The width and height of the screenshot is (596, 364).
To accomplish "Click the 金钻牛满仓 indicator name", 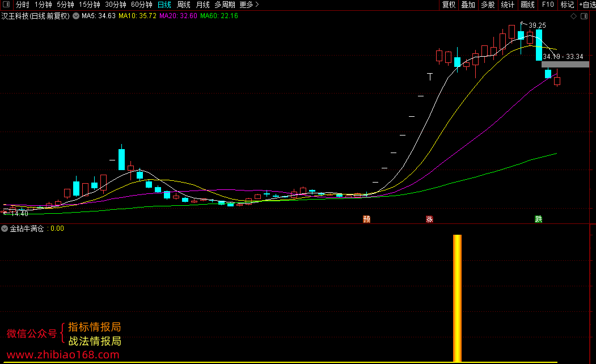I will 27,228.
